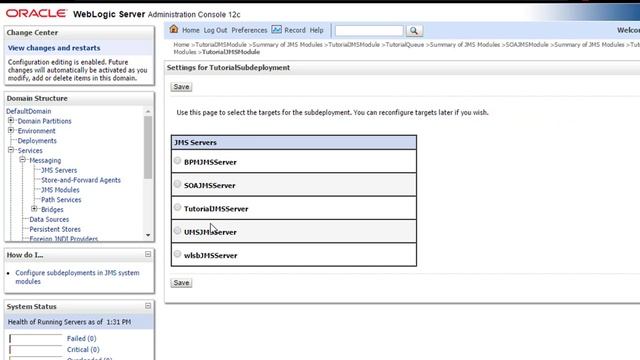Open DefaultDomain in the domain tree
Image resolution: width=640 pixels, height=360 pixels.
(x=29, y=111)
